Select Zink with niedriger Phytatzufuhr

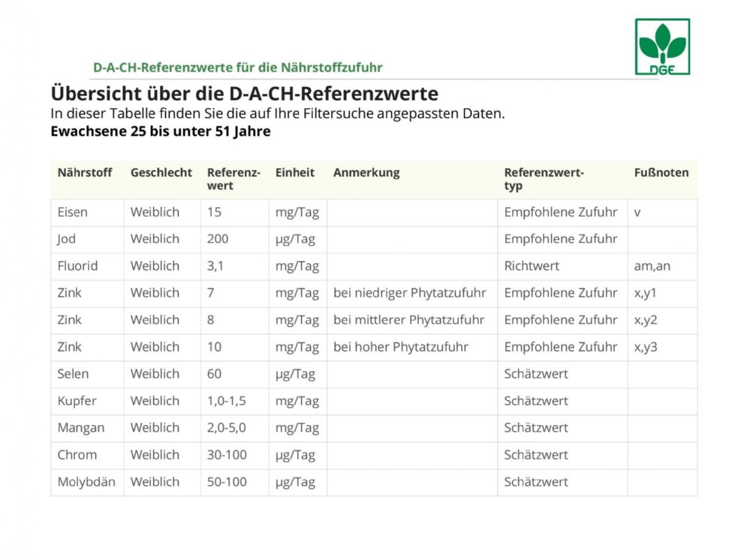411,294
